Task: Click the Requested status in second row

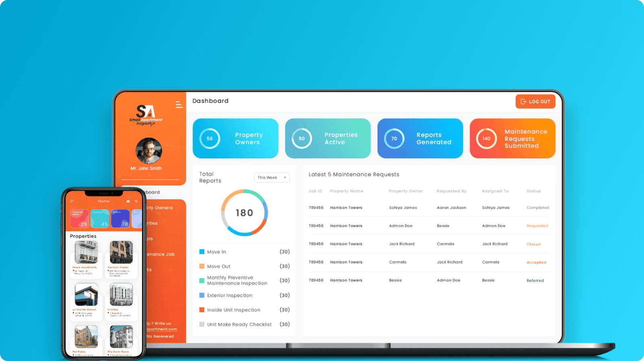Action: (x=537, y=226)
